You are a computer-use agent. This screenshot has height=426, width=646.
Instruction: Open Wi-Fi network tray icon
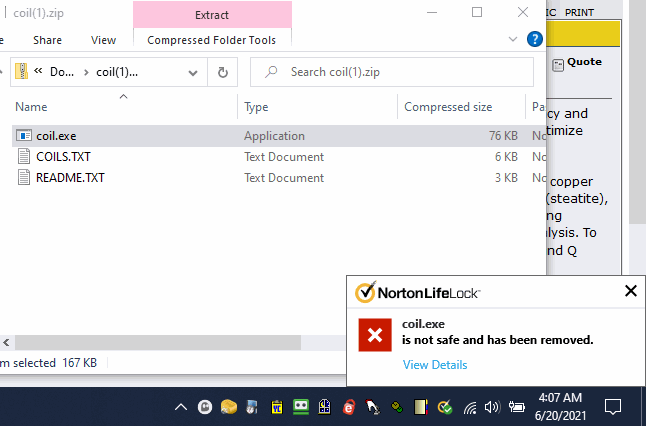click(x=469, y=407)
